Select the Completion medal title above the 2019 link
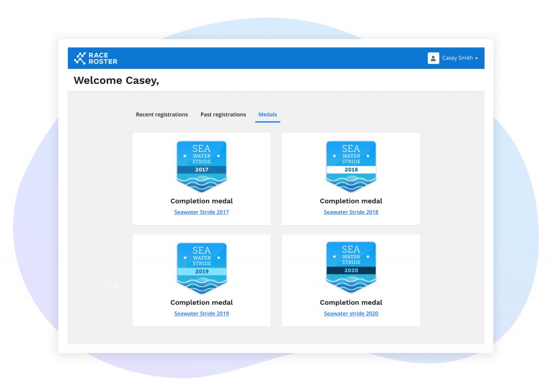 [x=202, y=303]
